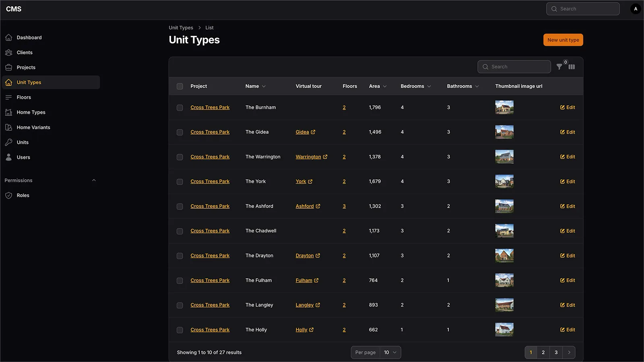Navigate to Unit Types via breadcrumb
Image resolution: width=644 pixels, height=362 pixels.
tap(181, 27)
